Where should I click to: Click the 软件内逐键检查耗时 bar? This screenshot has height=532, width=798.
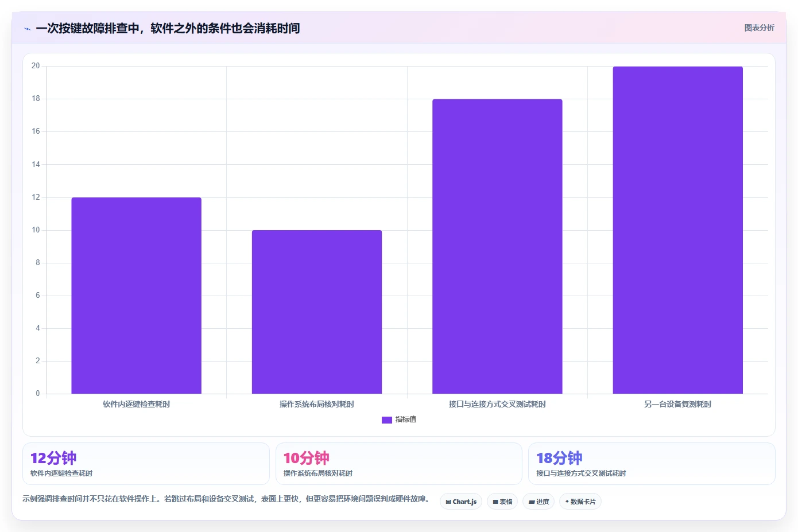pyautogui.click(x=136, y=296)
